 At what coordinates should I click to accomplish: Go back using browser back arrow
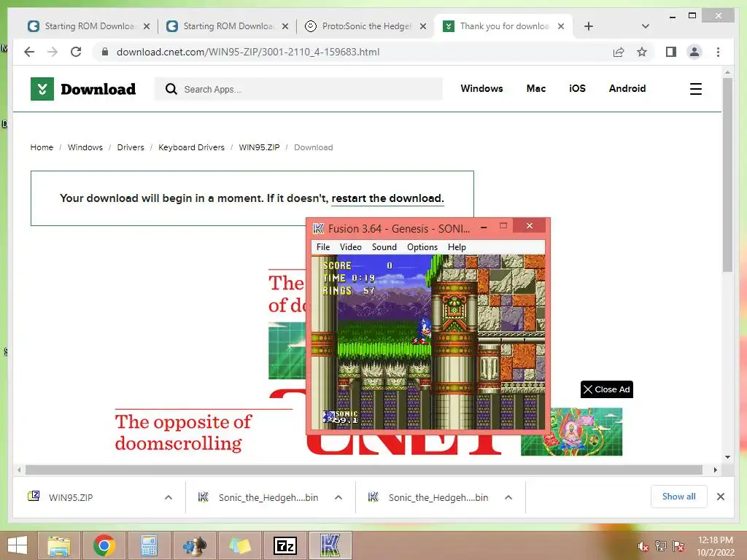coord(29,52)
